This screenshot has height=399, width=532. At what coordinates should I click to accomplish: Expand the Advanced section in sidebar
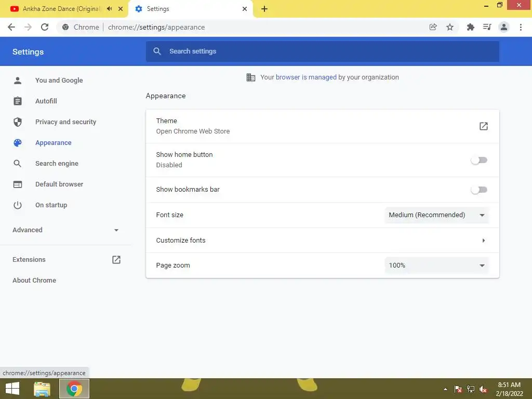coord(66,230)
